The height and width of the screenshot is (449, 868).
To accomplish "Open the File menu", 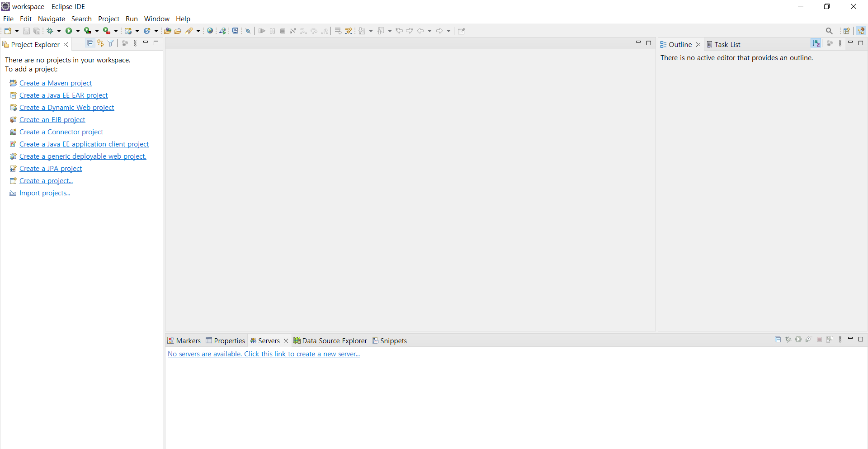I will pyautogui.click(x=8, y=19).
